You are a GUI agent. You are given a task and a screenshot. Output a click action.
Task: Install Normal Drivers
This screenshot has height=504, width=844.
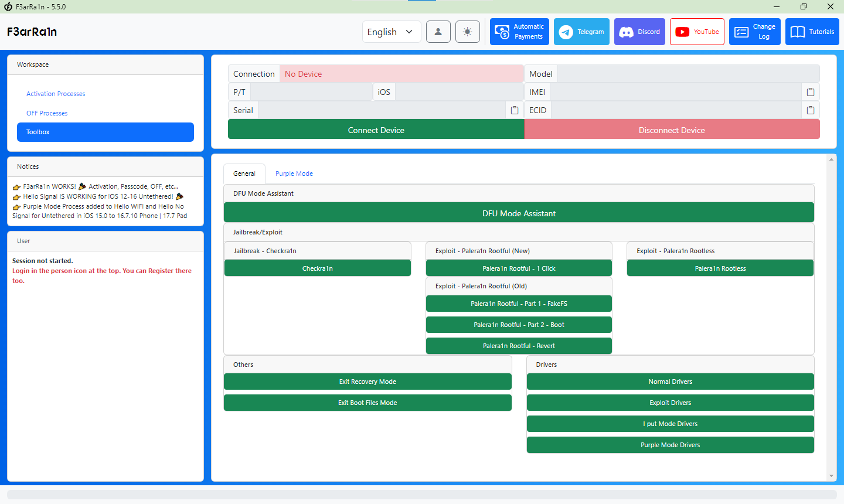(x=671, y=382)
